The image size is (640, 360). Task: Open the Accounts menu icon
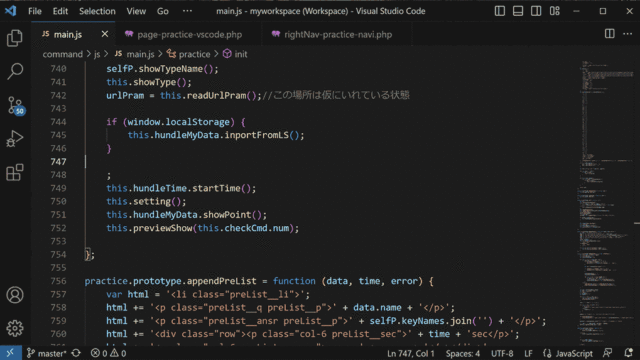(15, 295)
